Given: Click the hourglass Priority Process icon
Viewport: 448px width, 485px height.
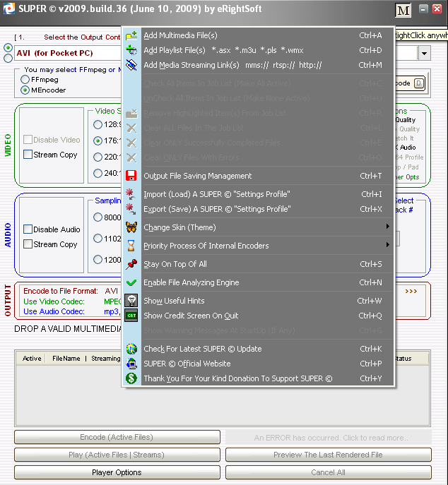Looking at the screenshot, I should tap(131, 246).
